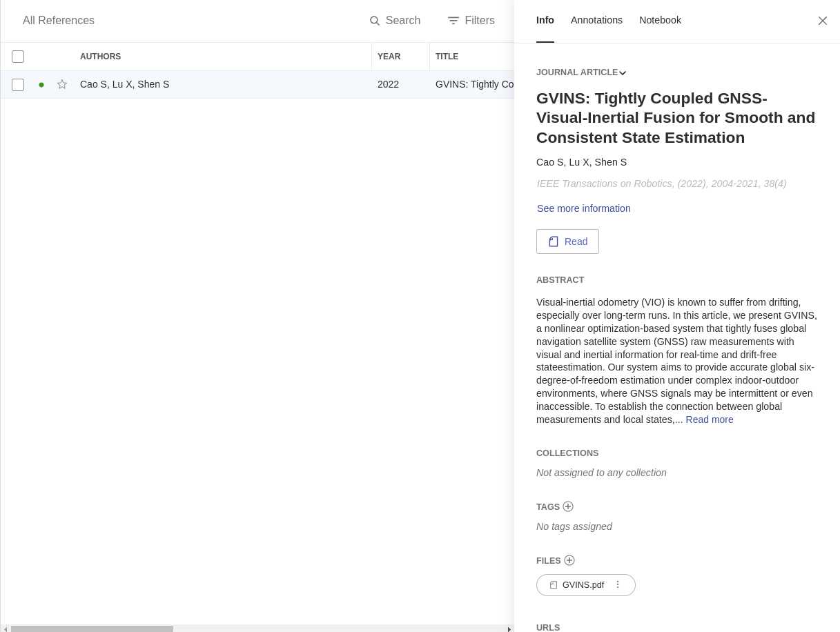840x632 pixels.
Task: Add a file with the plus icon
Action: pyautogui.click(x=569, y=560)
